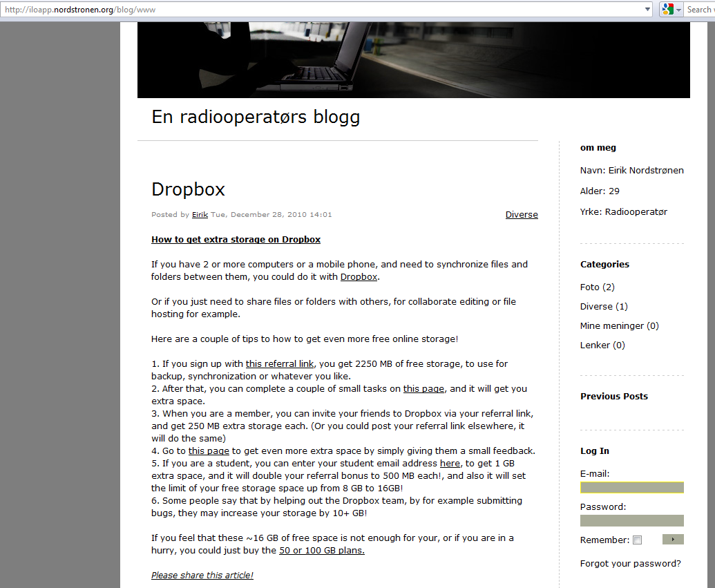Select Mine meninger (0) category
This screenshot has height=588, width=715.
tap(619, 325)
